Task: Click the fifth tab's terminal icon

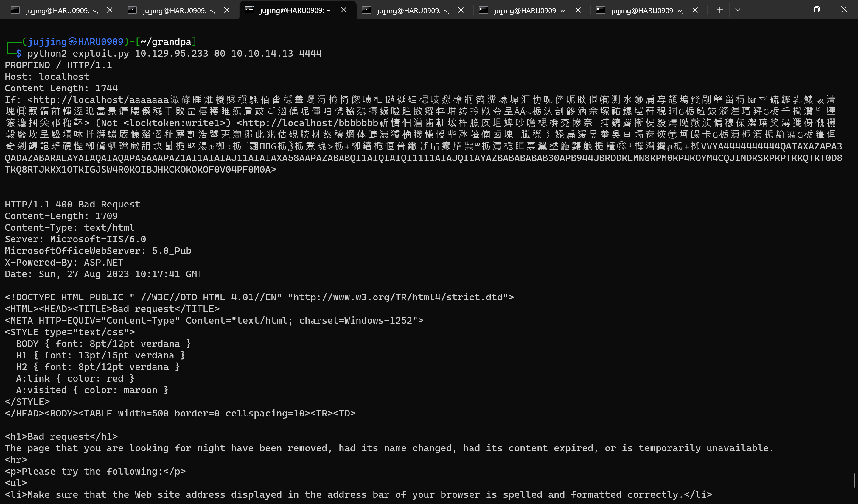Action: pyautogui.click(x=484, y=10)
